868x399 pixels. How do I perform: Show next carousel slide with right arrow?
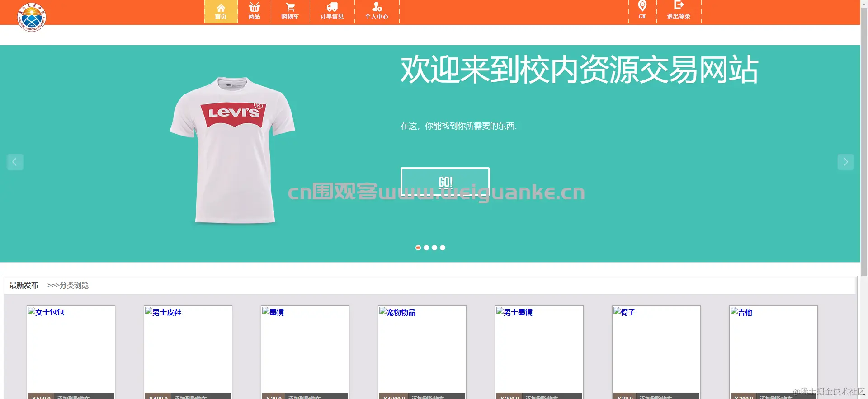(x=845, y=162)
